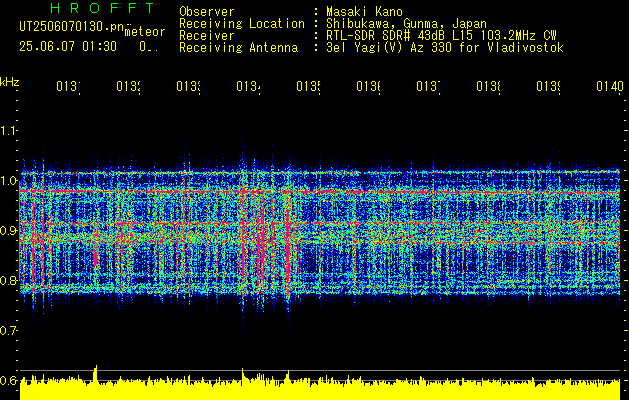Click the 1.0 kHz frequency tick label
Image resolution: width=629 pixels, height=400 pixels.
click(8, 181)
